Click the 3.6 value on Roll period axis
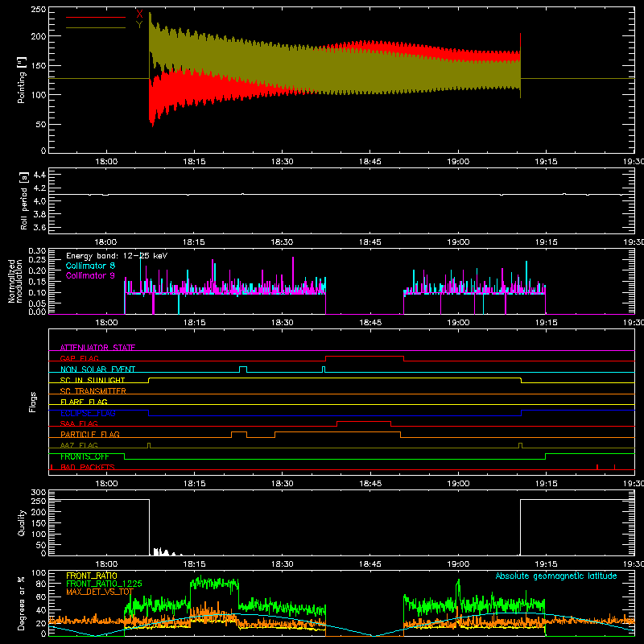 point(39,227)
